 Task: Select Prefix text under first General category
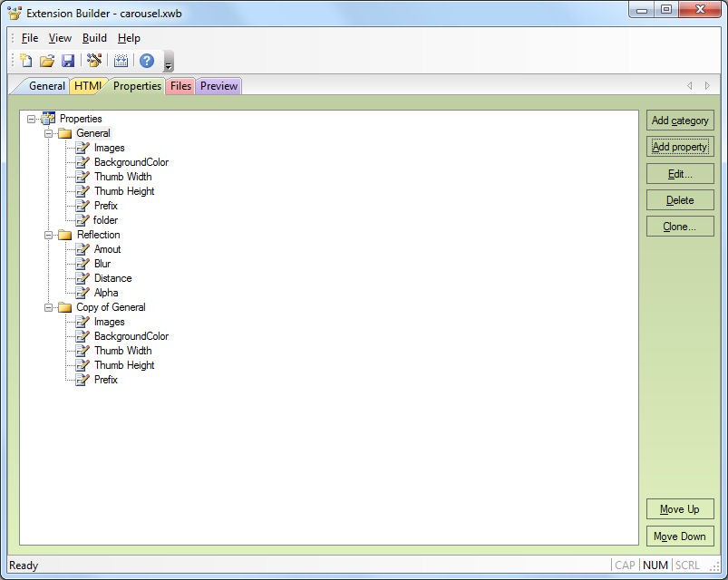click(x=106, y=206)
